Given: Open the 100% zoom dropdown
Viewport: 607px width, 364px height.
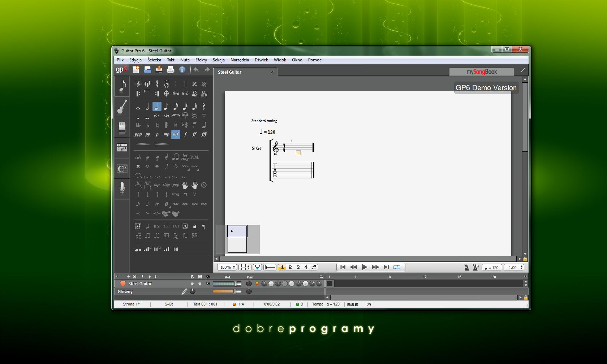Looking at the screenshot, I should point(227,267).
